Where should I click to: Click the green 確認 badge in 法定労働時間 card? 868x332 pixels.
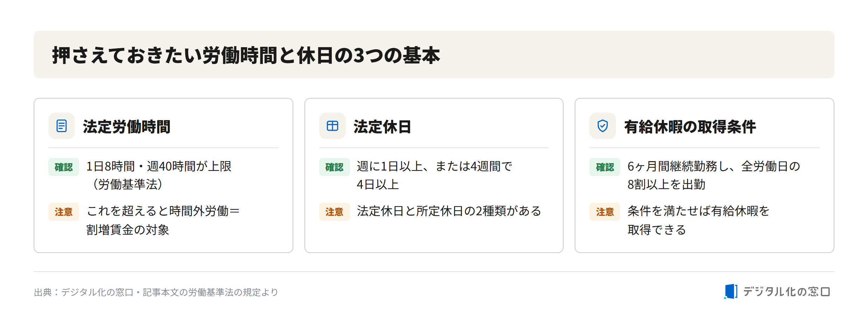(64, 167)
